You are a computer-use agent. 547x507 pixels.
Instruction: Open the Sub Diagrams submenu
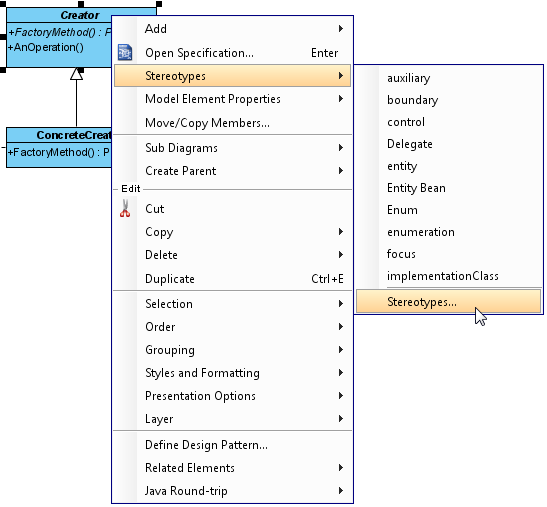[x=232, y=148]
